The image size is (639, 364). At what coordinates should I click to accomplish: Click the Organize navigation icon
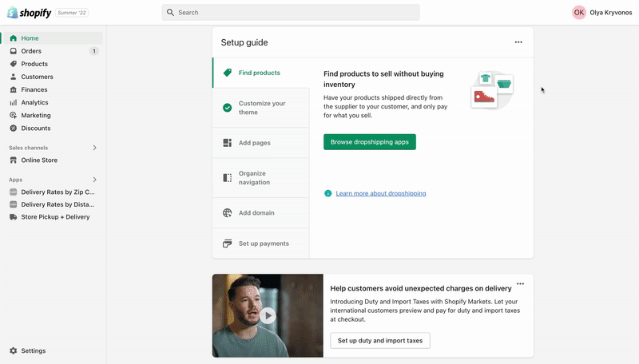pos(228,177)
